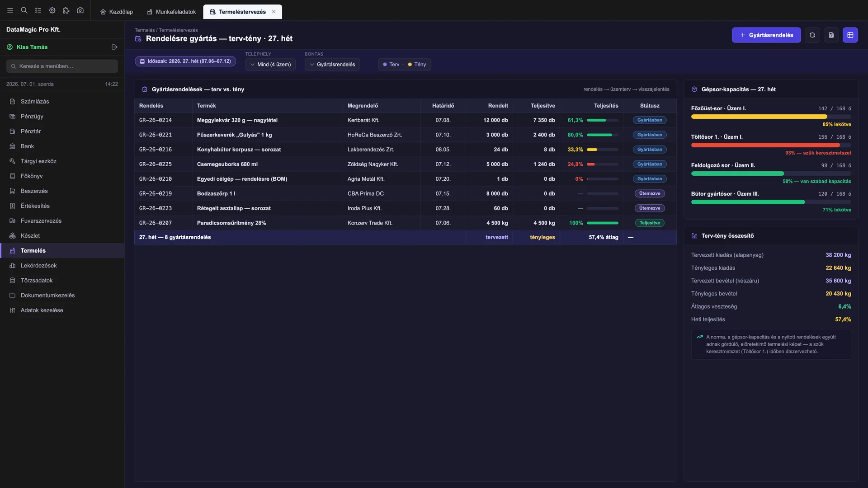Click the Dokumentumkezelés folder icon
This screenshot has height=488, width=868.
pos(13,296)
